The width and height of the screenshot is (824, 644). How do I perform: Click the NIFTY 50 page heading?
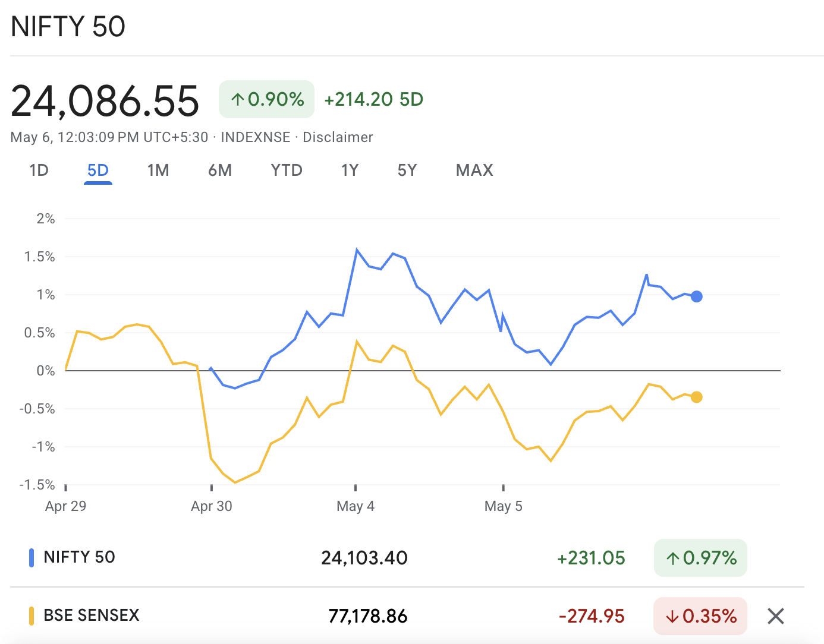[x=68, y=27]
